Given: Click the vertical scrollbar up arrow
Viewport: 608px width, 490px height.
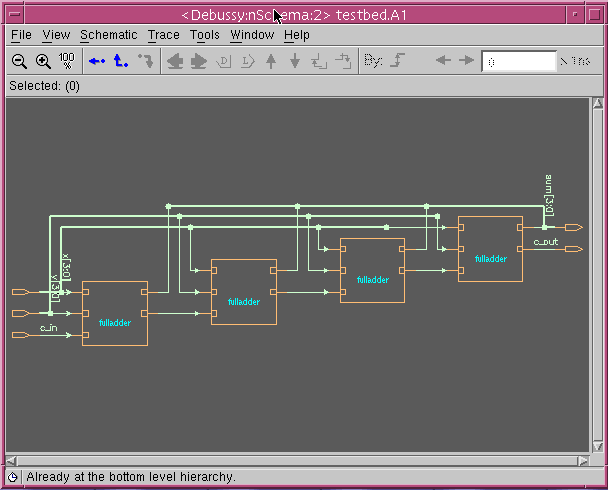Looking at the screenshot, I should pos(598,103).
